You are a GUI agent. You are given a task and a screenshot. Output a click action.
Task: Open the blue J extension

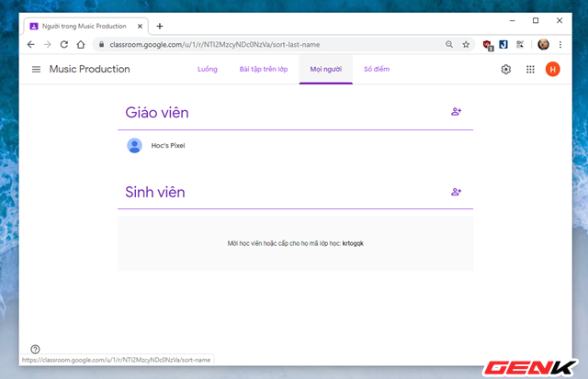503,45
